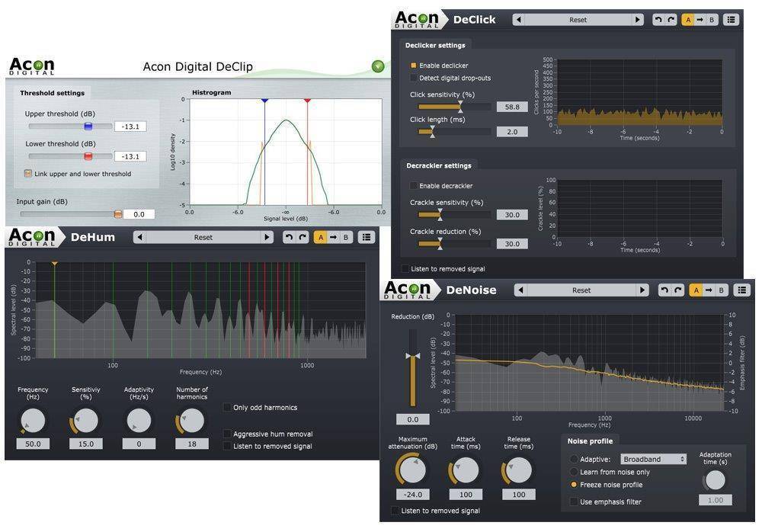Screen dimensions: 762x532
Task: Click the undo arrow in DeClick toolbar
Action: click(658, 20)
